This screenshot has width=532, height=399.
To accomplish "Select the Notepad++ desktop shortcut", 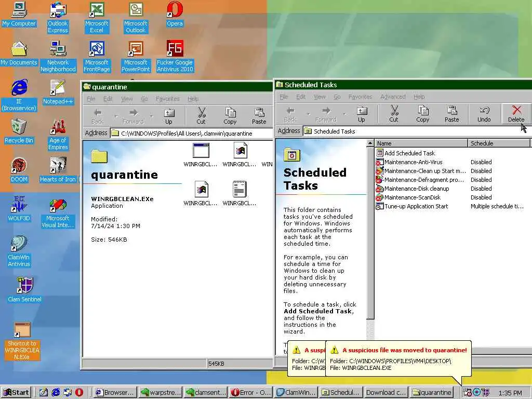I will (x=58, y=92).
